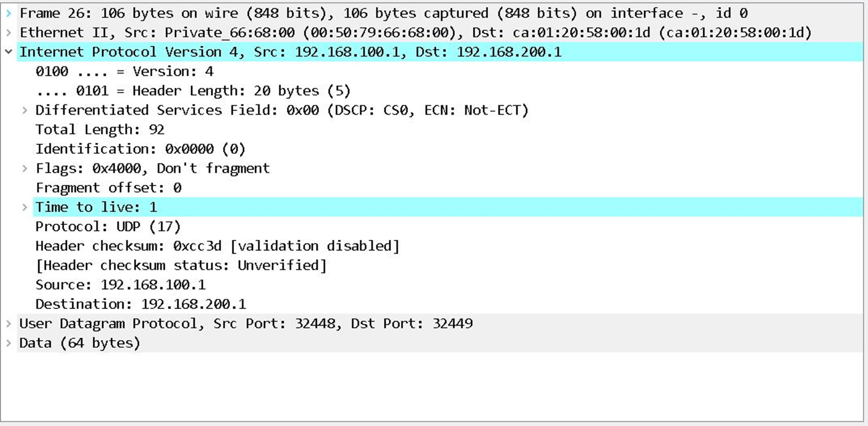Expand the Differentiated Services Field

click(25, 110)
